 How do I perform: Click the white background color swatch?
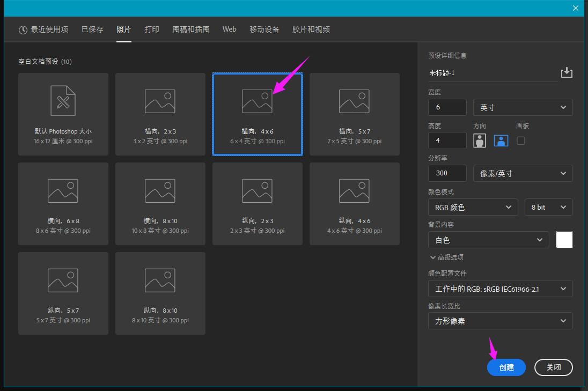click(564, 240)
